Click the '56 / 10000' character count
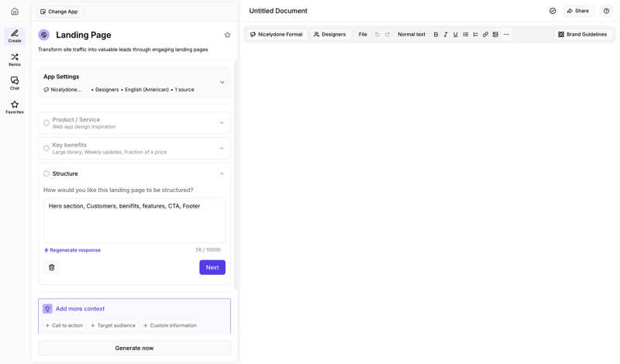620x364 pixels. (x=208, y=250)
